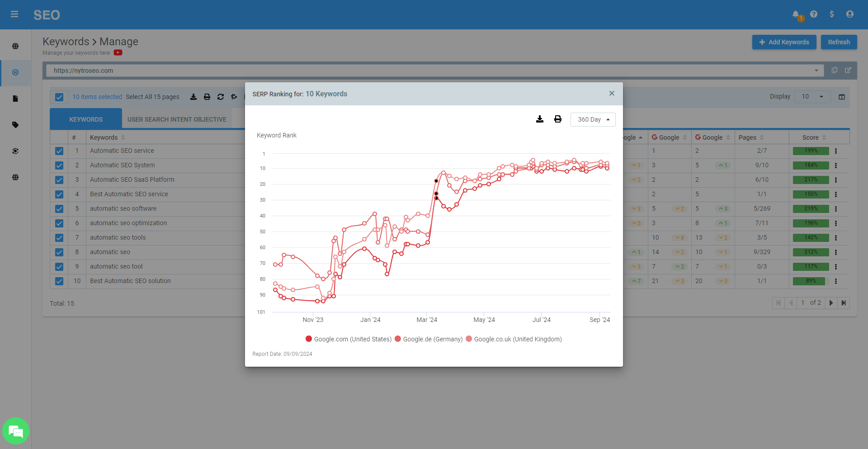Switch to the User Search Intent Objective tab
This screenshot has height=449, width=868.
coord(177,119)
